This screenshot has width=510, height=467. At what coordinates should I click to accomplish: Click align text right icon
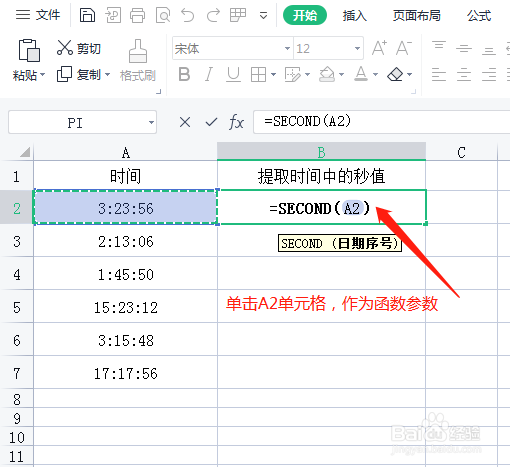489,74
